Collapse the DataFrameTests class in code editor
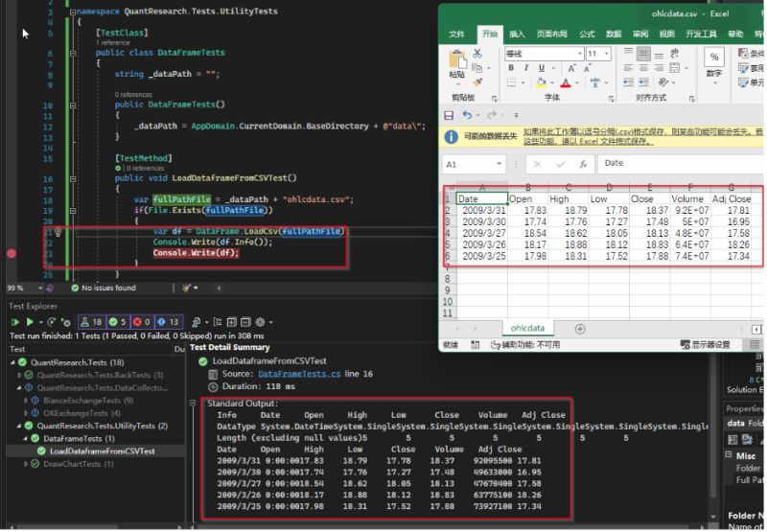The image size is (767, 532). (x=73, y=53)
